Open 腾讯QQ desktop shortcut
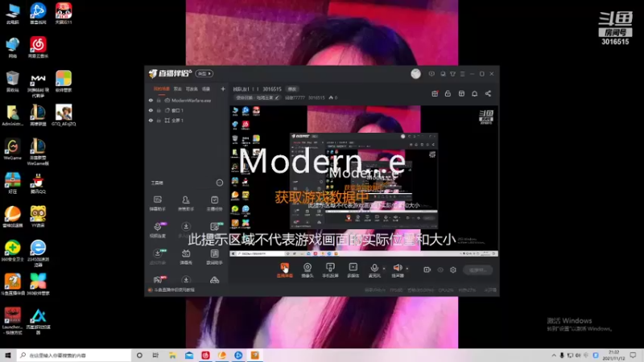 coord(38,183)
